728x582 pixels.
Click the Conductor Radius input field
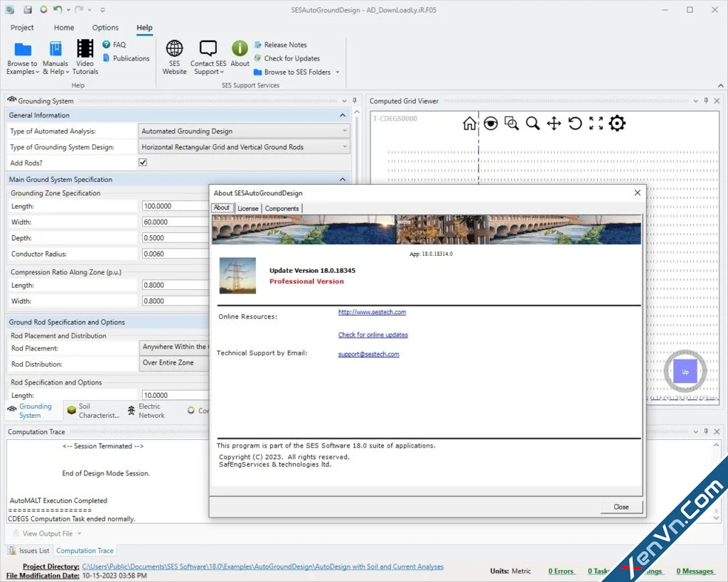[176, 254]
